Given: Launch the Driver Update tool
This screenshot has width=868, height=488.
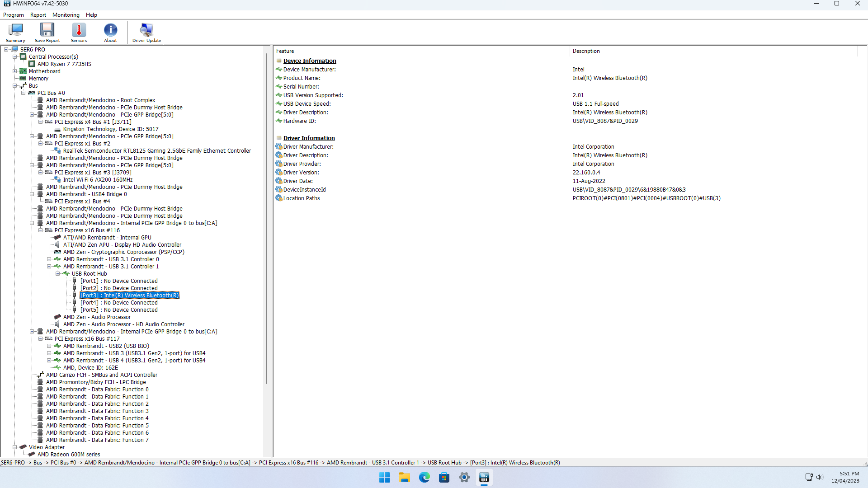Looking at the screenshot, I should (146, 33).
